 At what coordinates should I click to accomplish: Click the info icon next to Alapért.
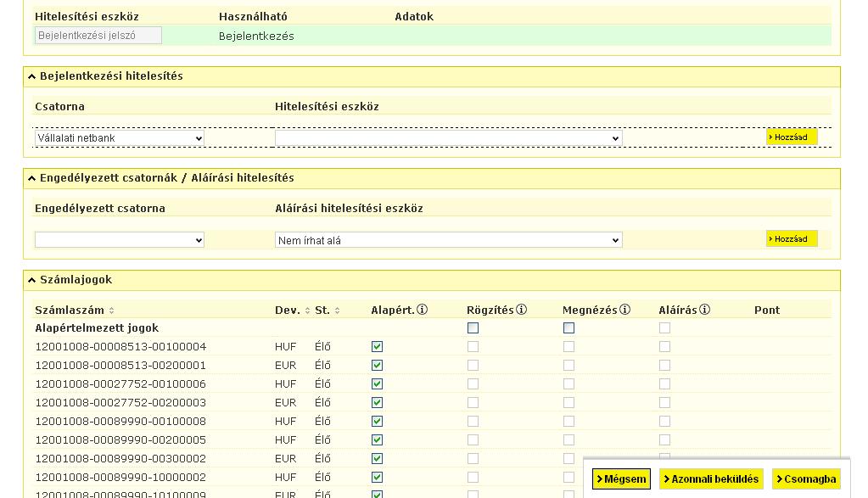(422, 310)
